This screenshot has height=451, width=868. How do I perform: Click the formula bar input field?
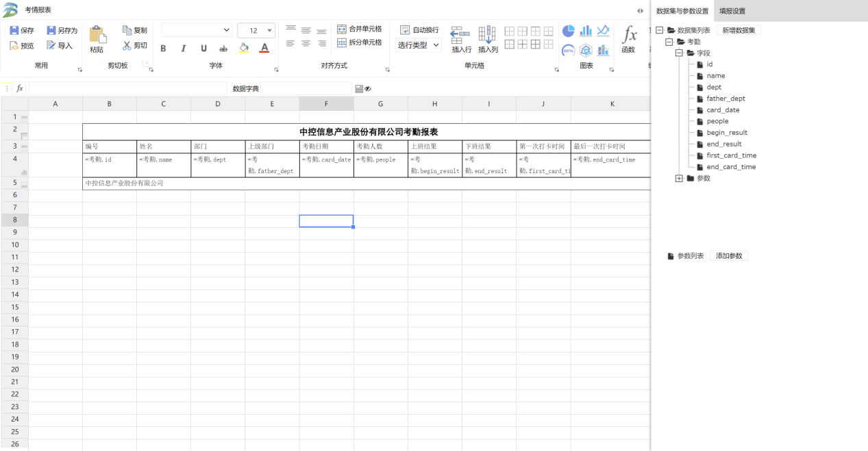(127, 88)
